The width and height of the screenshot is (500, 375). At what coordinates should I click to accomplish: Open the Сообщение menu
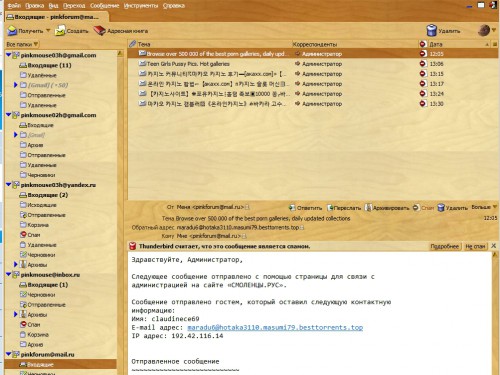coord(104,6)
